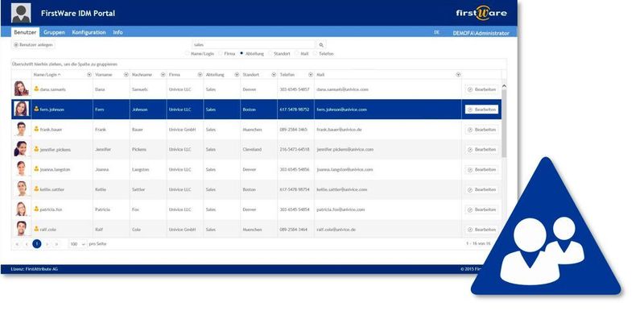The image size is (644, 311).
Task: Open Info tab
Action: [x=118, y=32]
